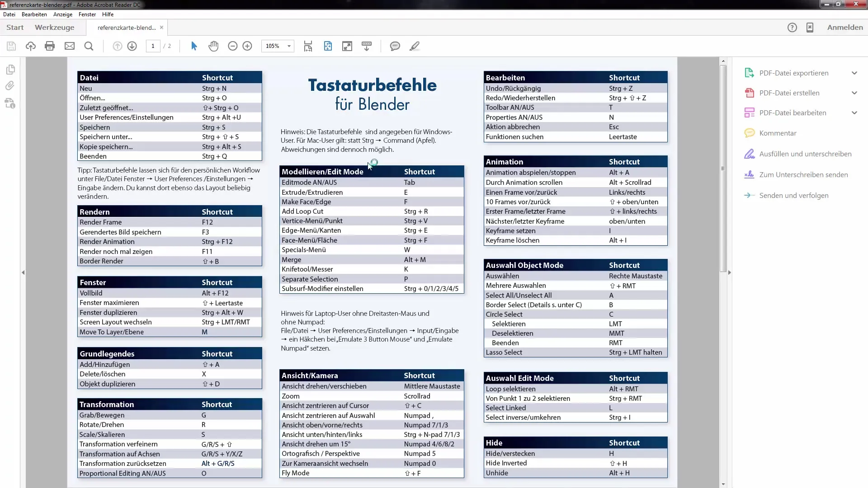Click the Undo/Rückgängig row
The width and height of the screenshot is (868, 488).
576,89
